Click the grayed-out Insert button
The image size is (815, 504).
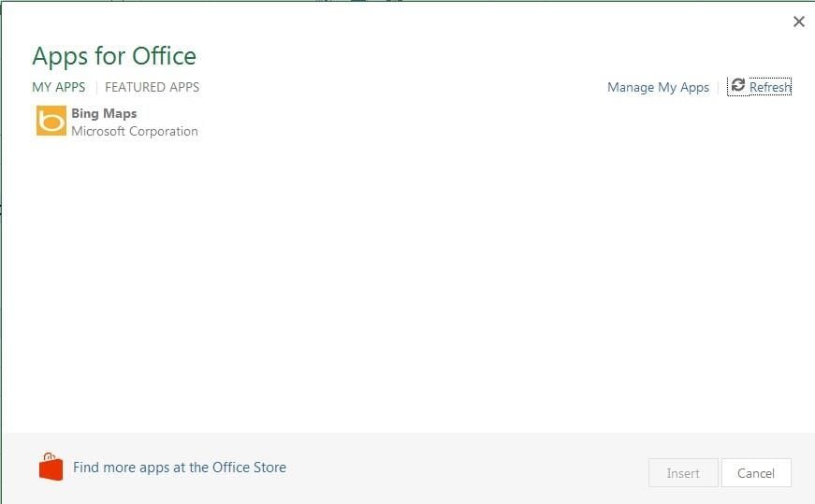pos(683,473)
